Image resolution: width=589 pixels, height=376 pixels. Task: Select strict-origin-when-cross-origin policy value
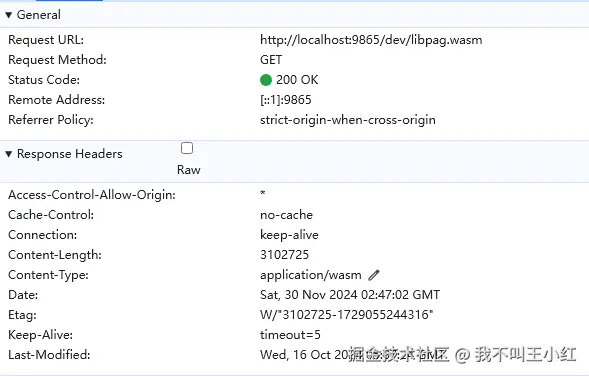tap(348, 120)
